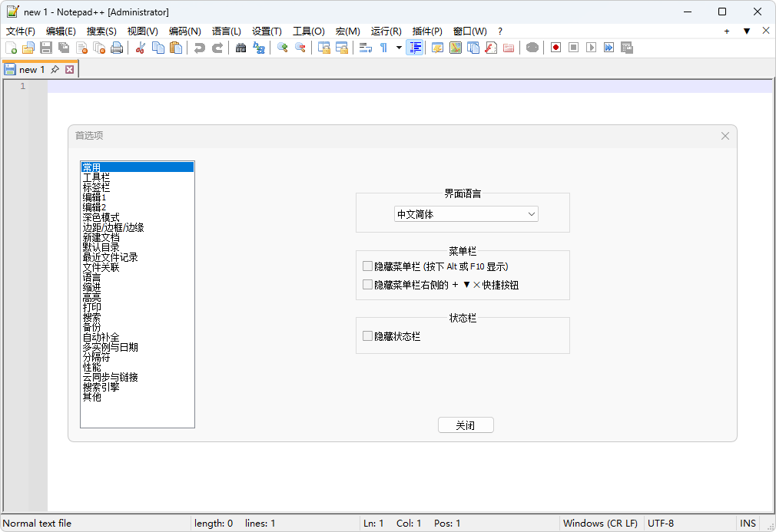This screenshot has width=776, height=532.
Task: Click the Zoom in magnifier icon
Action: tap(282, 48)
